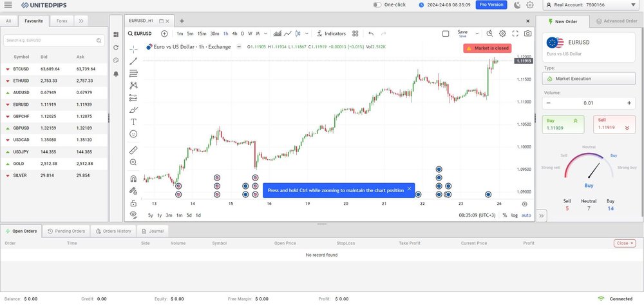Select the crosshair cursor tool
The width and height of the screenshot is (644, 305).
click(x=133, y=49)
